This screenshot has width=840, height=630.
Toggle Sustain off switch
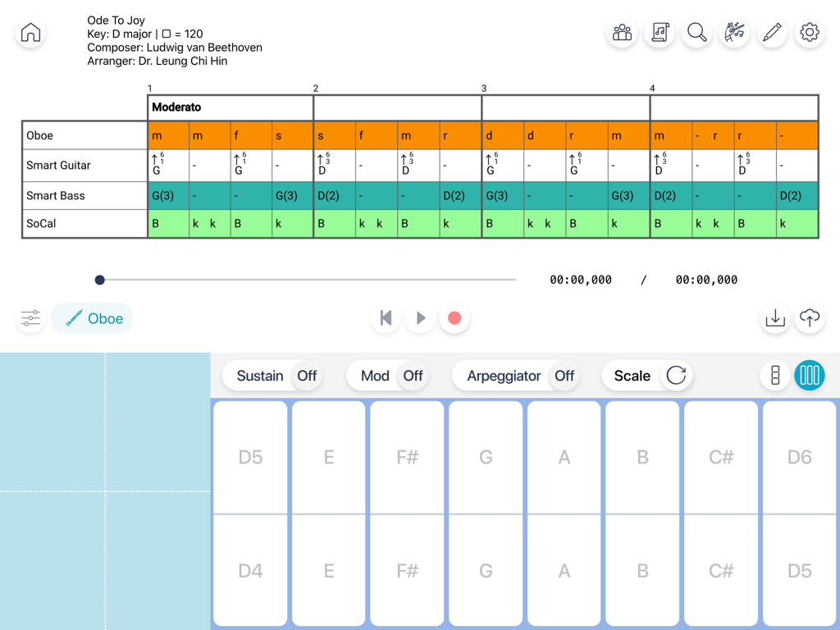coord(307,376)
